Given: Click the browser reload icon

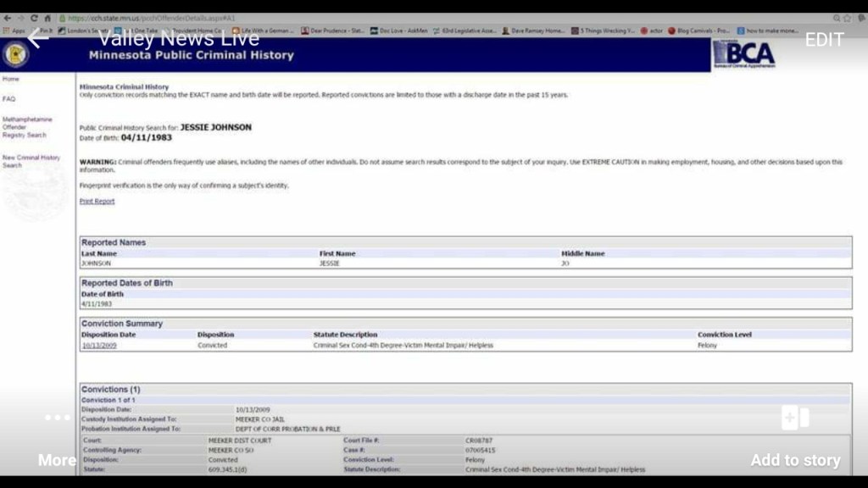Looking at the screenshot, I should [x=34, y=18].
